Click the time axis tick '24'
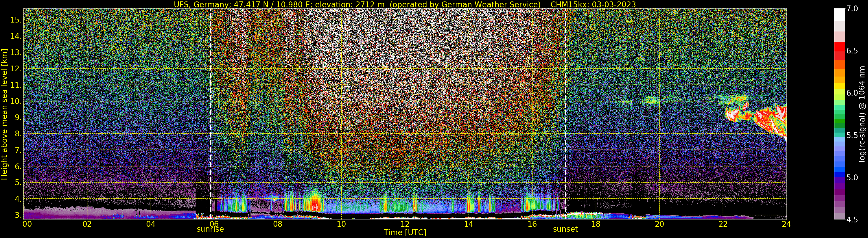This screenshot has height=238, width=868. point(786,224)
